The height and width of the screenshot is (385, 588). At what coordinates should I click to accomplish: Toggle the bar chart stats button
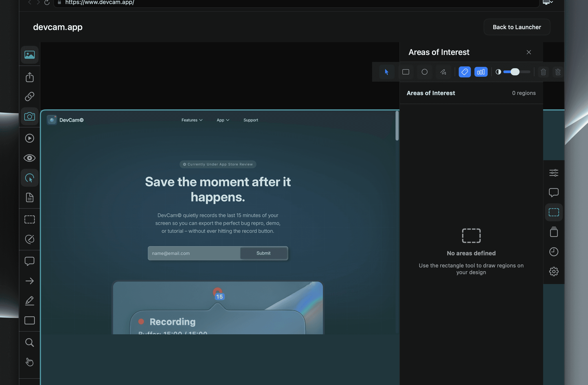[x=480, y=72]
